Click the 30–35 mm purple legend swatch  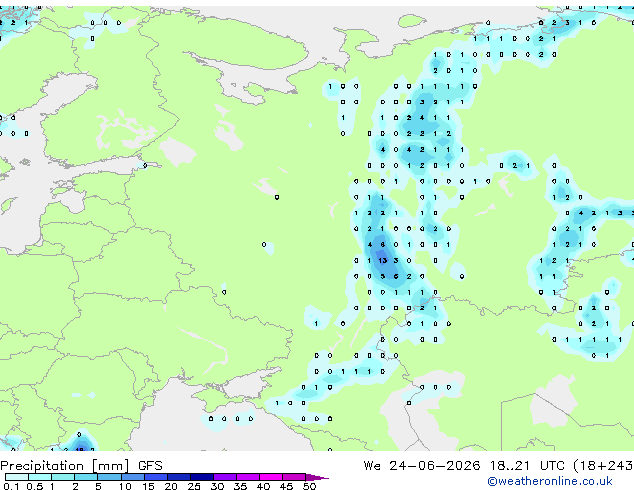click(x=225, y=477)
